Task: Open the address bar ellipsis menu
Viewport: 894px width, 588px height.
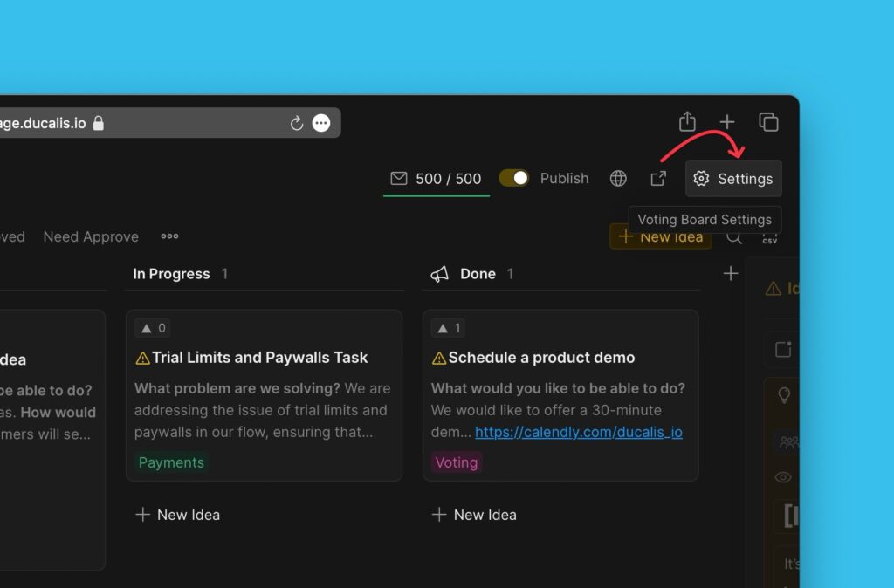Action: (x=321, y=123)
